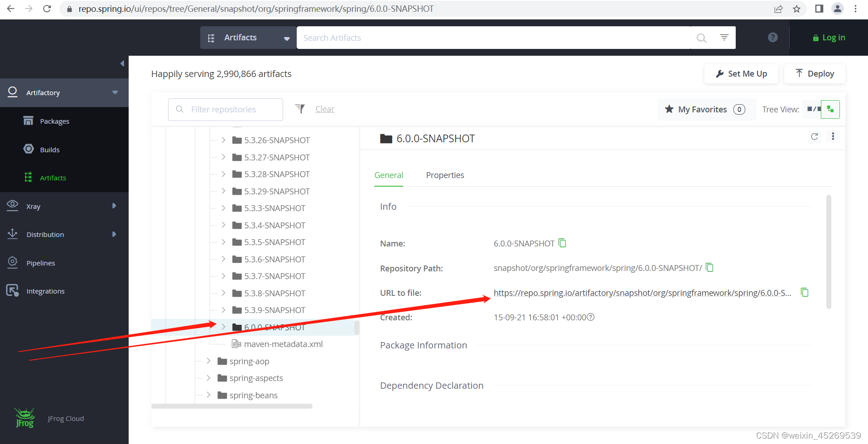The image size is (868, 444).
Task: Select maven-metadata.xml file
Action: [x=283, y=344]
